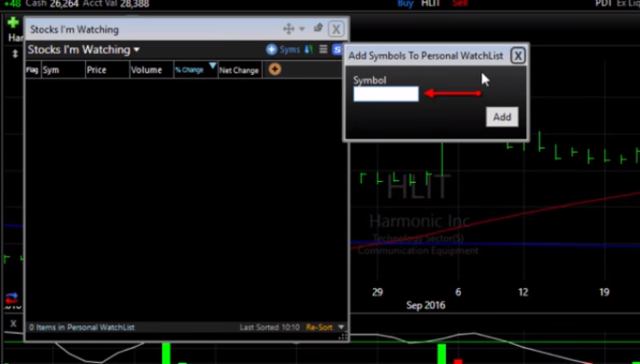Click the red and blue swap arrows icon
Image resolution: width=640 pixels, height=364 pixels.
[x=12, y=298]
